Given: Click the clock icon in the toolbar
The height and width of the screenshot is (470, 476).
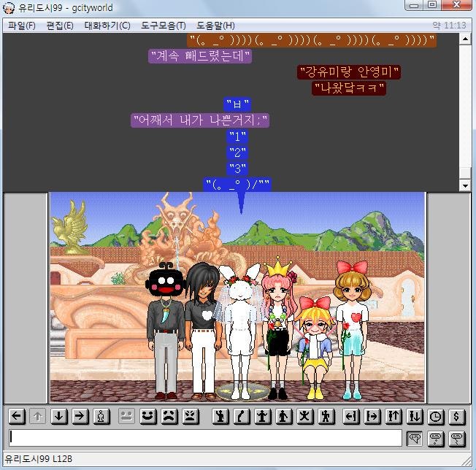Looking at the screenshot, I should click(436, 417).
